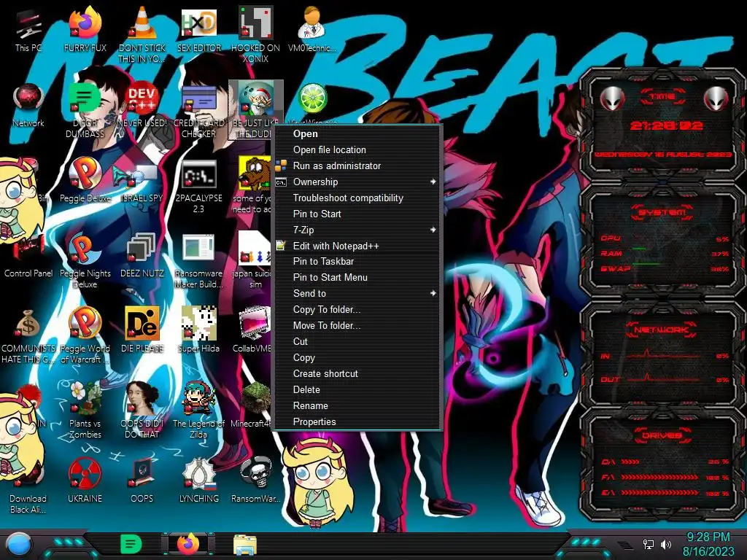
Task: Choose Pin to Start
Action: click(357, 214)
